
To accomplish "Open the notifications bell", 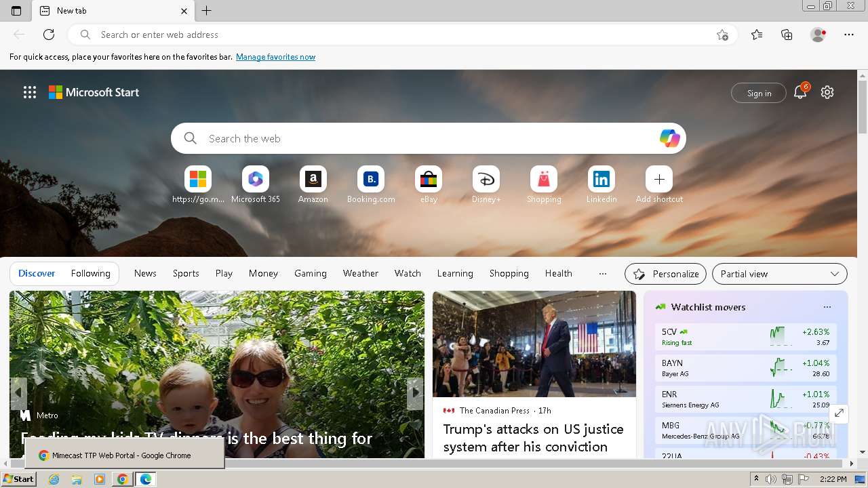I will [800, 93].
